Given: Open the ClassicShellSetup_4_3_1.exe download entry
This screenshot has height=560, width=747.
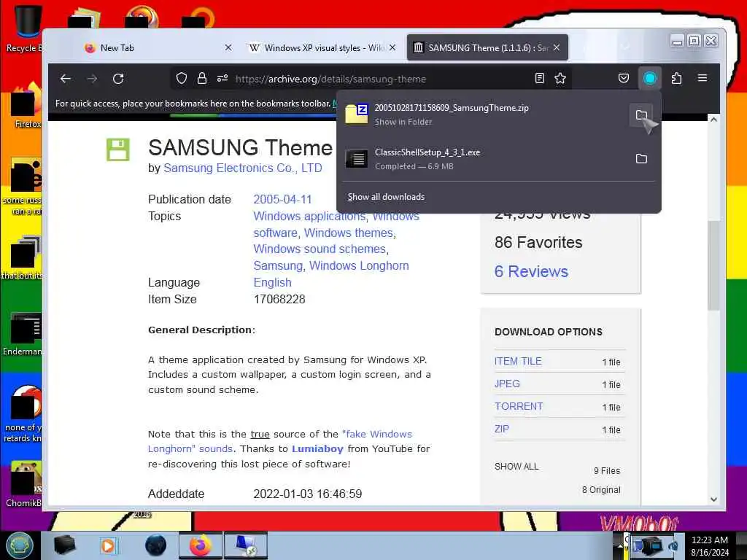Looking at the screenshot, I should [484, 158].
